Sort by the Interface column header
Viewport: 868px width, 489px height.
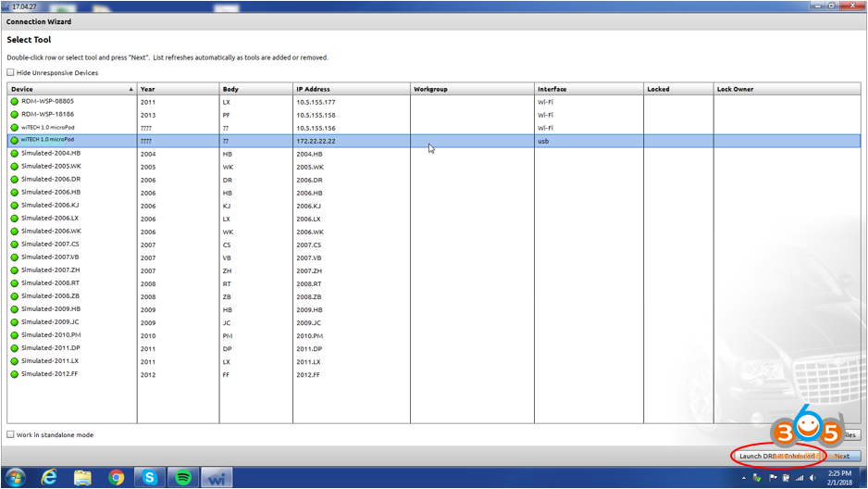pyautogui.click(x=589, y=89)
